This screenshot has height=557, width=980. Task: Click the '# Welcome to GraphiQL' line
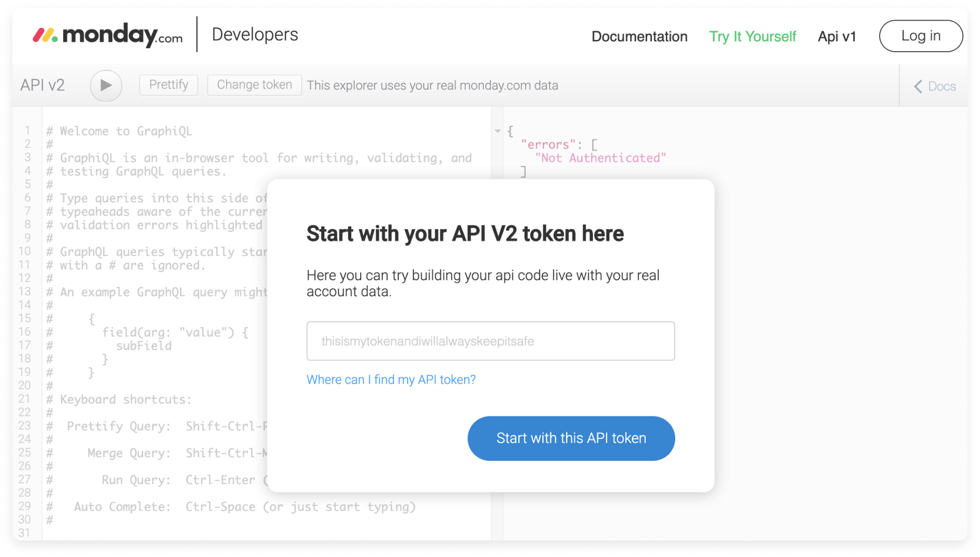coord(119,131)
